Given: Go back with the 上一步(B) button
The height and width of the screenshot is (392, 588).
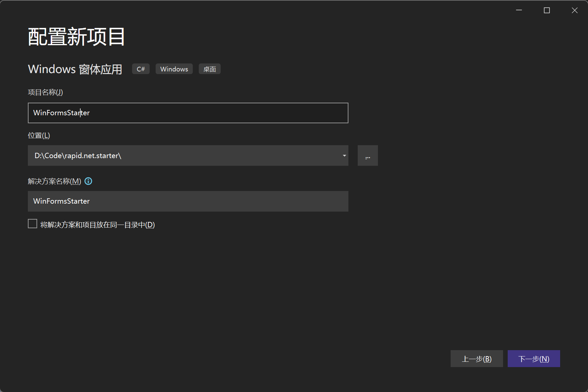Looking at the screenshot, I should (x=477, y=359).
